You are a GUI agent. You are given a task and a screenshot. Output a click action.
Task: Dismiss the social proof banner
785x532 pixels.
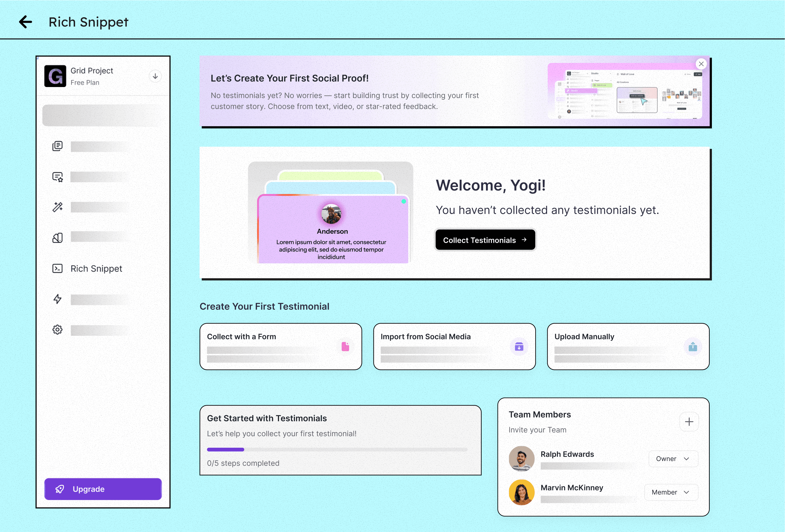[x=701, y=64]
